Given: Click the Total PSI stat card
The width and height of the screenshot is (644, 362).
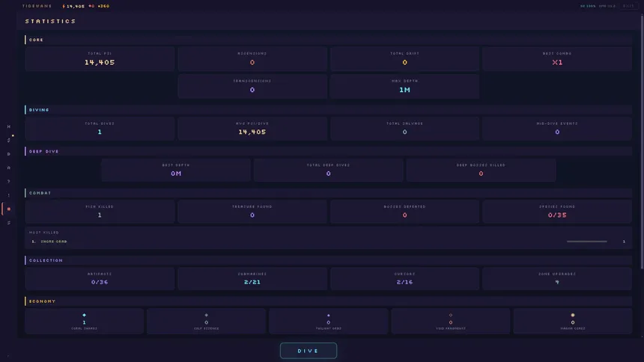Looking at the screenshot, I should [100, 59].
